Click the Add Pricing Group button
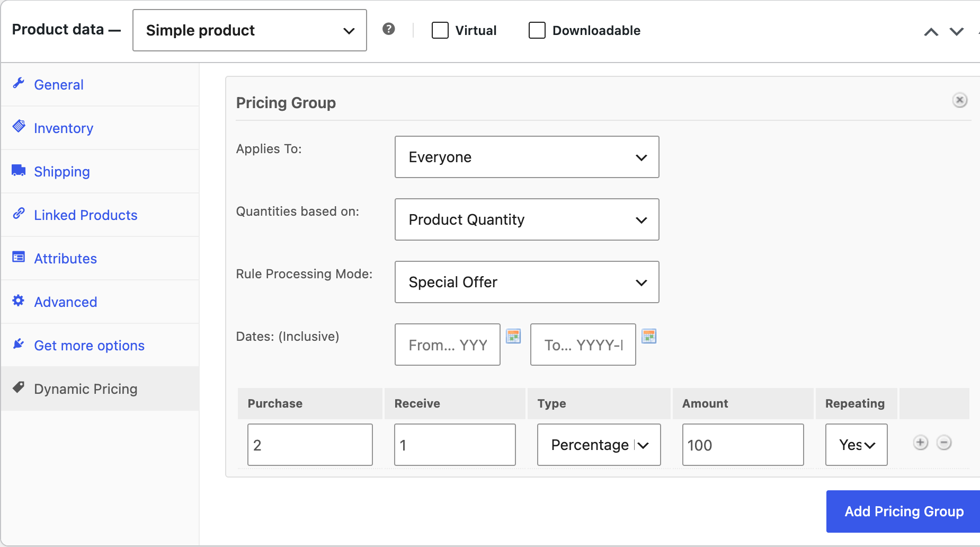The image size is (980, 547). pyautogui.click(x=903, y=511)
